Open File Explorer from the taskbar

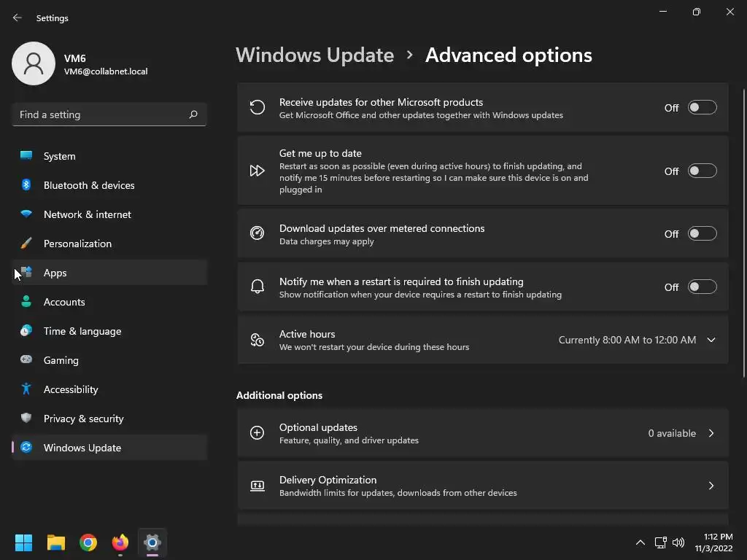[55, 542]
